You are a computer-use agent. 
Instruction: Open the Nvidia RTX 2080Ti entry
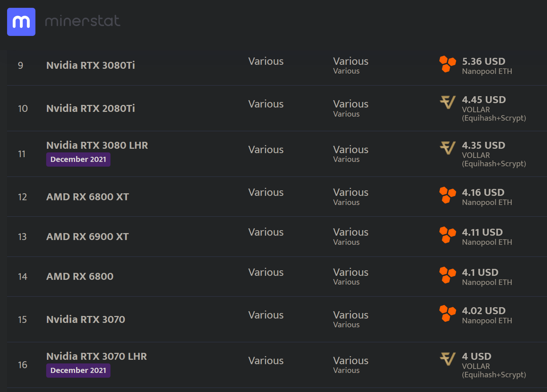(x=91, y=108)
